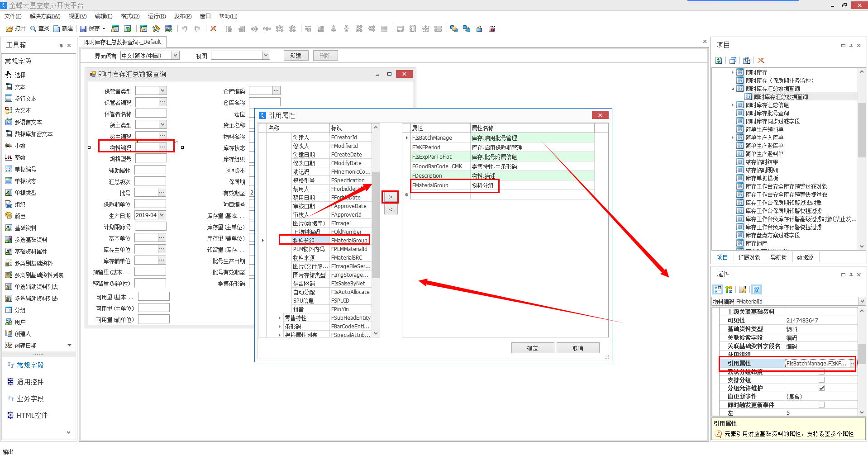Click the padlock lock-controls toolbar icon
This screenshot has height=455, width=868.
479,28
